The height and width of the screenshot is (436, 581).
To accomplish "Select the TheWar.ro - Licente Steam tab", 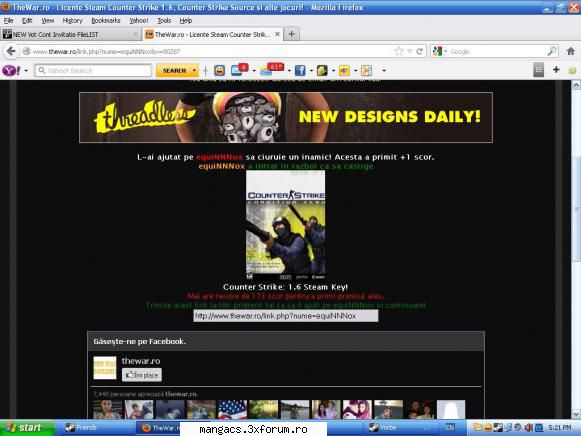I will 213,34.
